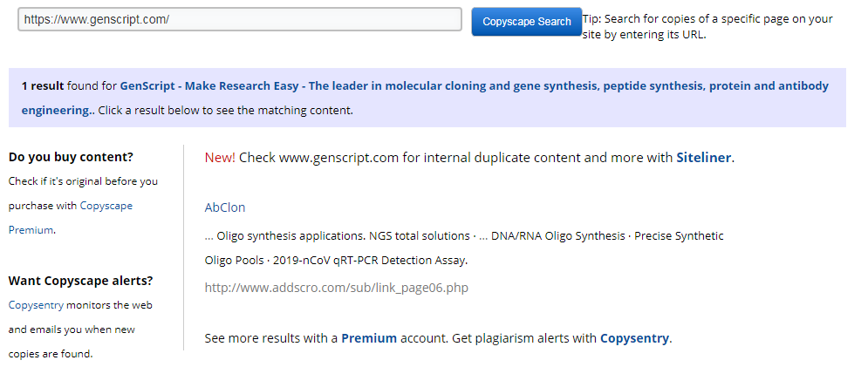Click the "Click a result below" instruction text
This screenshot has height=367, width=868.
(225, 111)
